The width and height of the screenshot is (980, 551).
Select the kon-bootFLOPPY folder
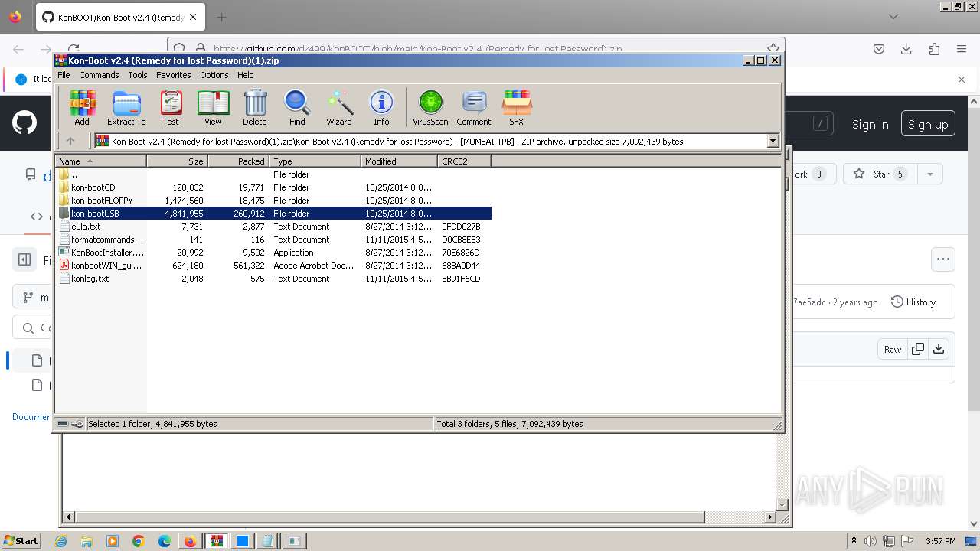point(273,201)
